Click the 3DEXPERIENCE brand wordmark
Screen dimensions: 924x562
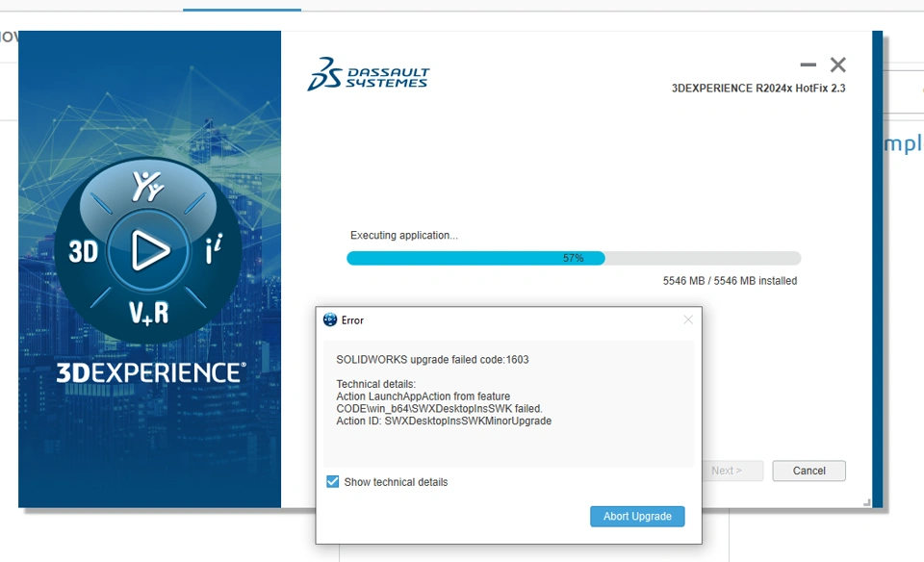151,373
